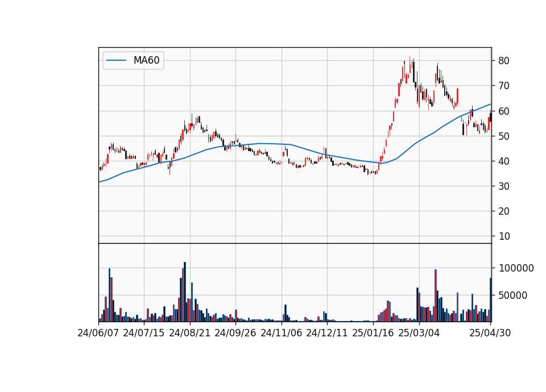546x392 pixels.
Task: Click the price axis value 20
Action: click(504, 211)
